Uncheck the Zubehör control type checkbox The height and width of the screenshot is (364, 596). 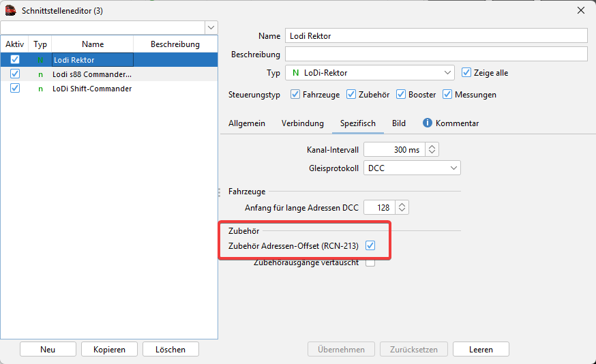351,94
